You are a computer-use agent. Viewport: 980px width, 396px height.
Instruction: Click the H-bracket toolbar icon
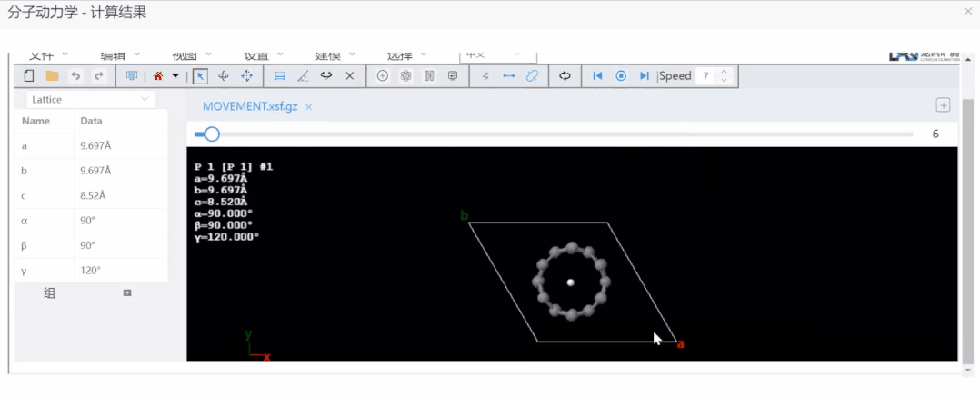pos(429,76)
